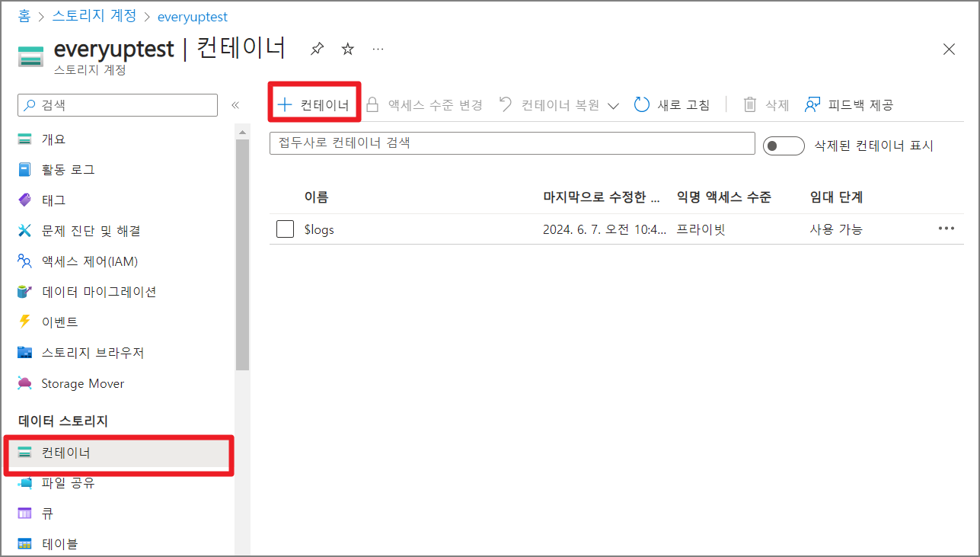The image size is (980, 557).
Task: Click the 접두사로 컨테이너 검색 field
Action: (x=512, y=143)
